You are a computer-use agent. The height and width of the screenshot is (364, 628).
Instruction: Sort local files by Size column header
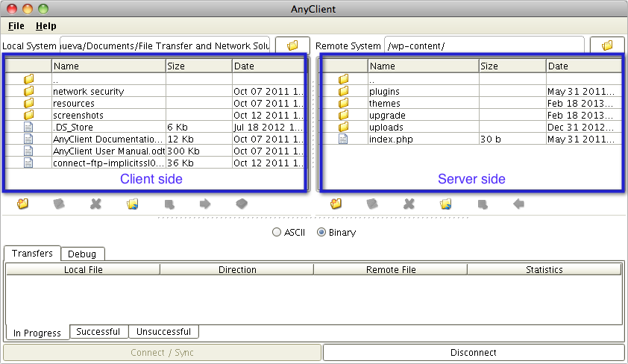coord(198,66)
